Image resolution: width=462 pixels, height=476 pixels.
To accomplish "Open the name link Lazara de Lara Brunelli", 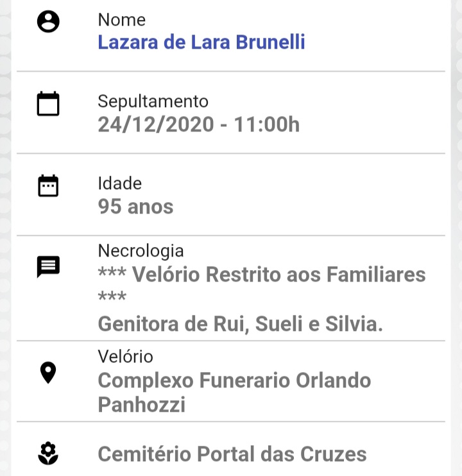I will (x=201, y=42).
